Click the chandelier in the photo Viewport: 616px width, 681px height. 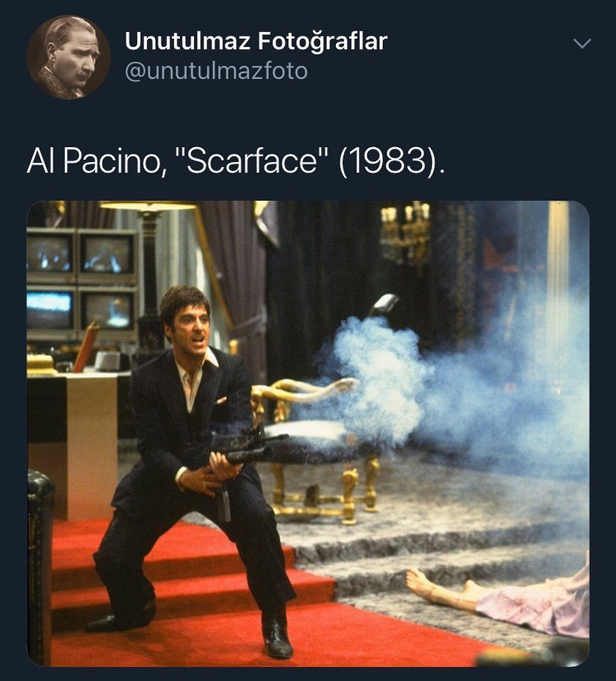[406, 236]
